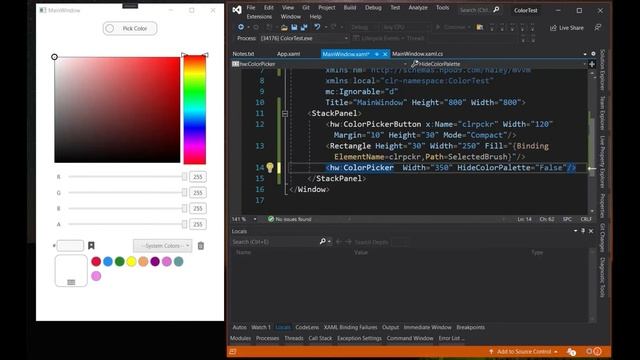Click the No issues found indicator
Screen dimensions: 640x360
coord(289,219)
